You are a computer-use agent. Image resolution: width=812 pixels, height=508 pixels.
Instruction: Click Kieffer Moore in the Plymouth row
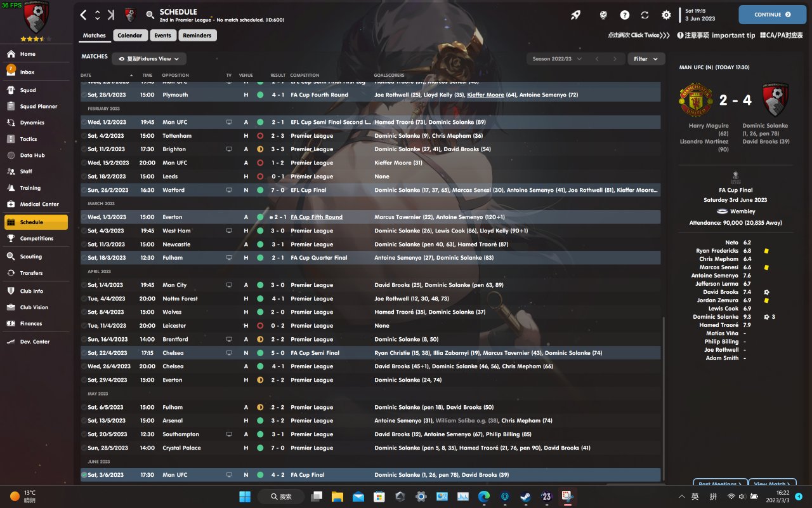click(485, 95)
